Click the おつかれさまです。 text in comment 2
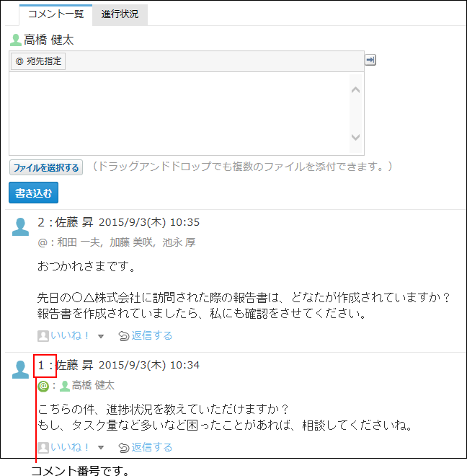 click(86, 267)
